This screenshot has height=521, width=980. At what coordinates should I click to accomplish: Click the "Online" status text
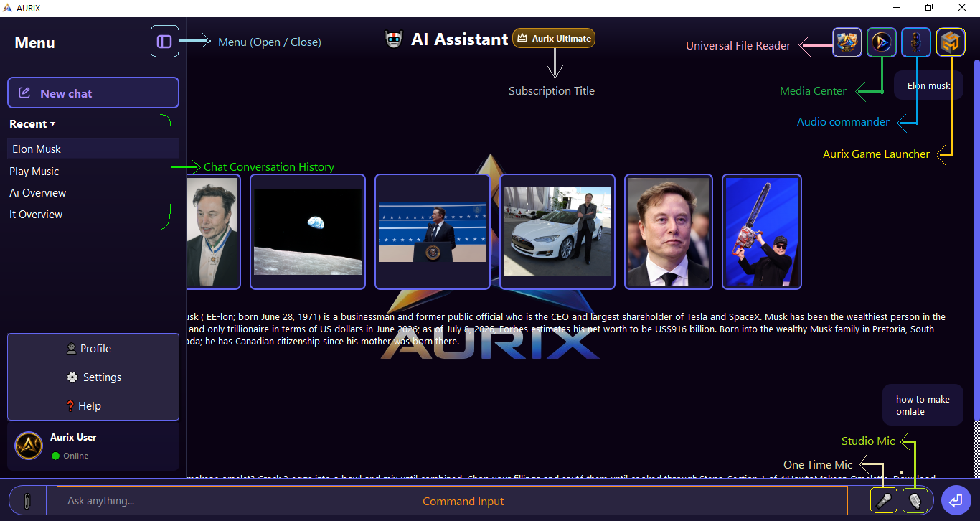tap(75, 456)
